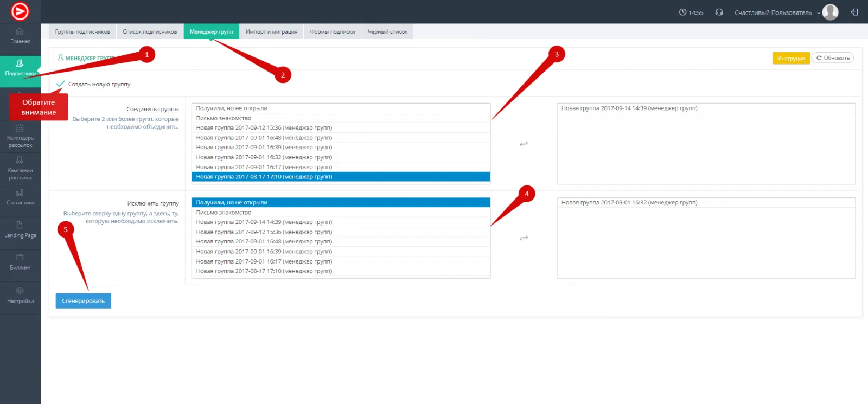Open Настройки gear in the sidebar
868x404 pixels.
[x=20, y=294]
